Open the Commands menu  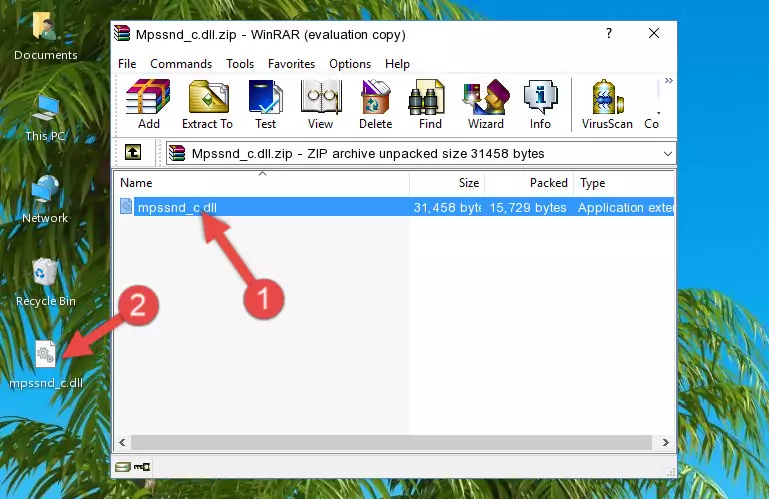click(181, 64)
